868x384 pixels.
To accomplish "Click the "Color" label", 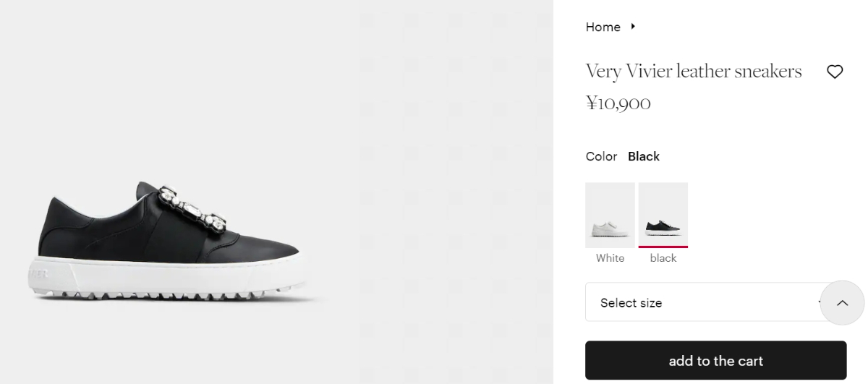I will pyautogui.click(x=601, y=156).
